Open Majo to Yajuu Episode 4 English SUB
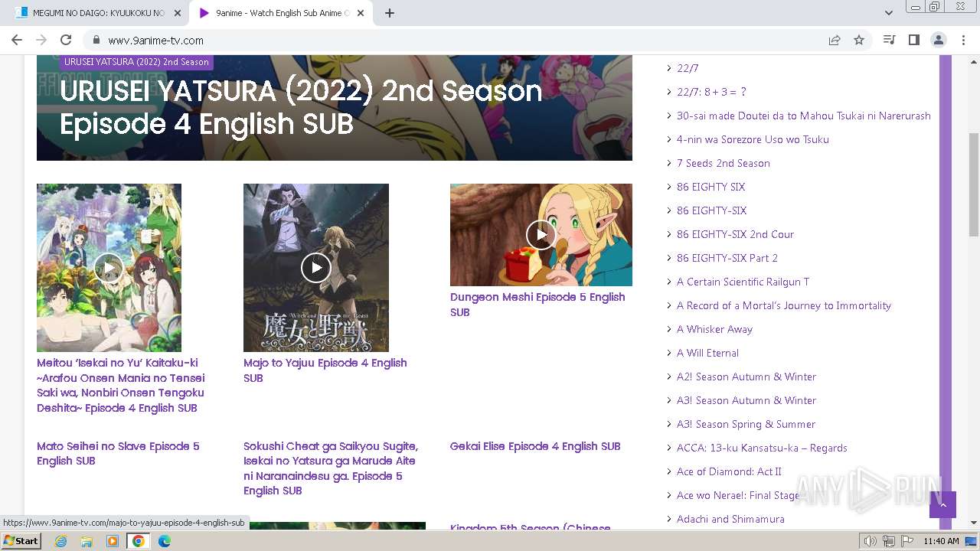Screen dimensions: 980x551 click(x=325, y=370)
